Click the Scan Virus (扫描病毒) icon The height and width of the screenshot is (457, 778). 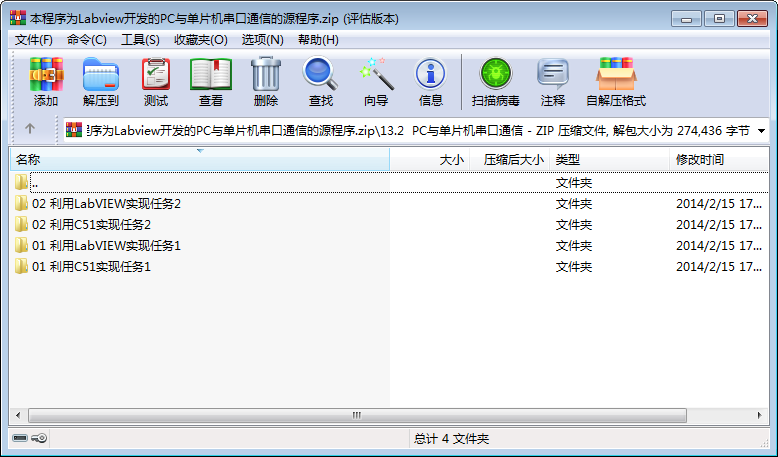coord(496,74)
